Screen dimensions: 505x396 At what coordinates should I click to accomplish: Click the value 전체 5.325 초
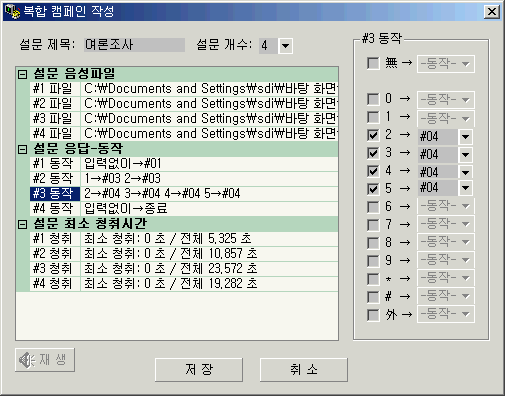216,239
